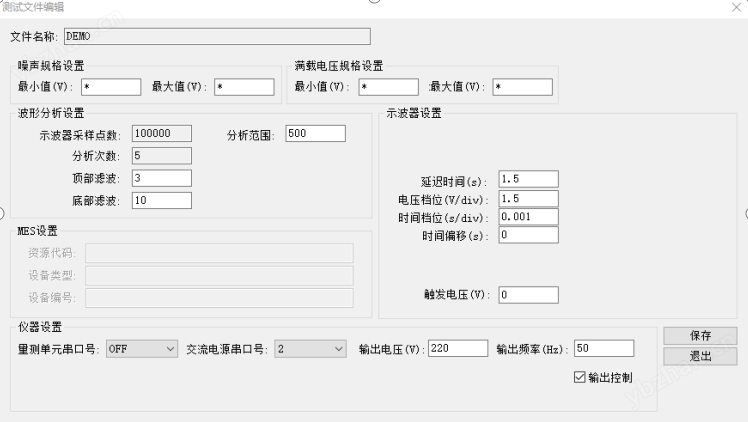Focus the 分析范围 field showing 500
This screenshot has height=422, width=748.
click(315, 133)
